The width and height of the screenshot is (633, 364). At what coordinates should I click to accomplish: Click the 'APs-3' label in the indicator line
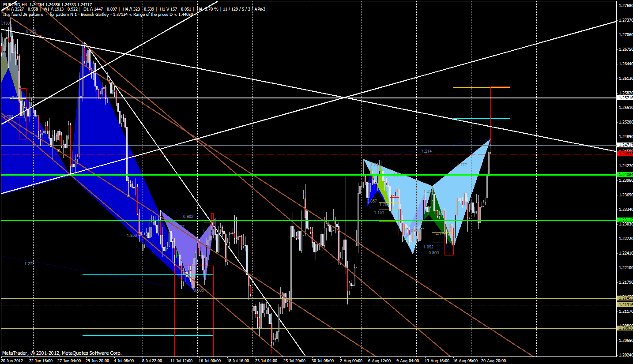tap(260, 9)
